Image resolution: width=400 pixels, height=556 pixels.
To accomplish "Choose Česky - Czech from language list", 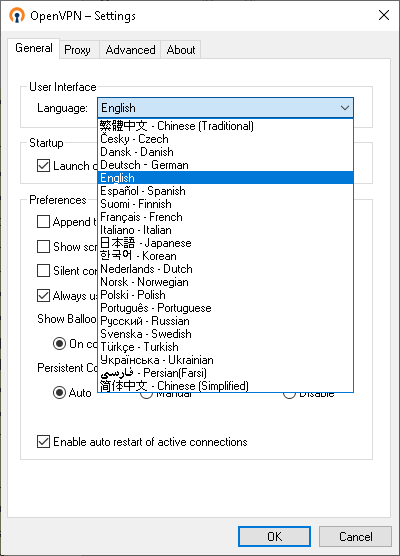I will click(x=226, y=139).
